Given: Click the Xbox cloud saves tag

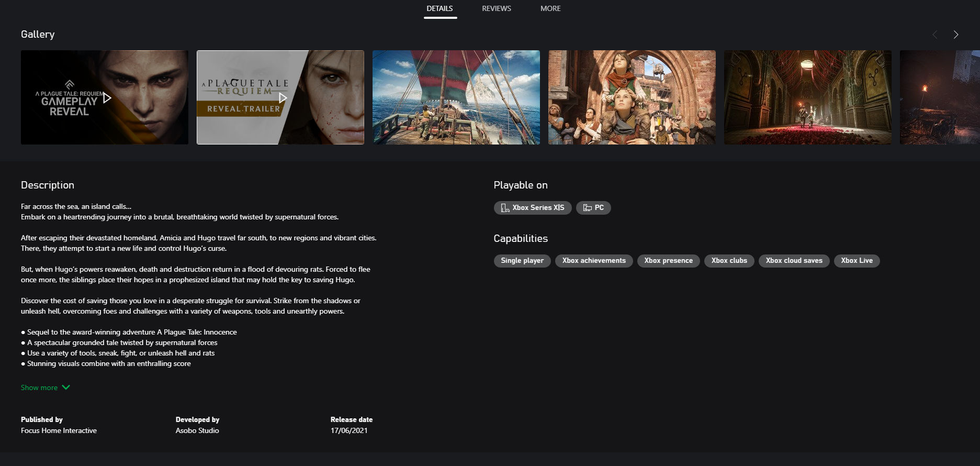Looking at the screenshot, I should click(x=794, y=261).
